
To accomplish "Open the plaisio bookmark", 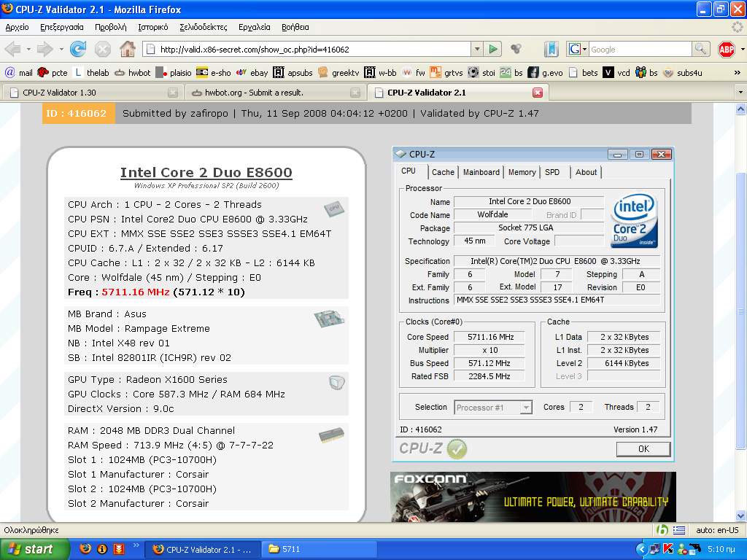I will [x=174, y=73].
